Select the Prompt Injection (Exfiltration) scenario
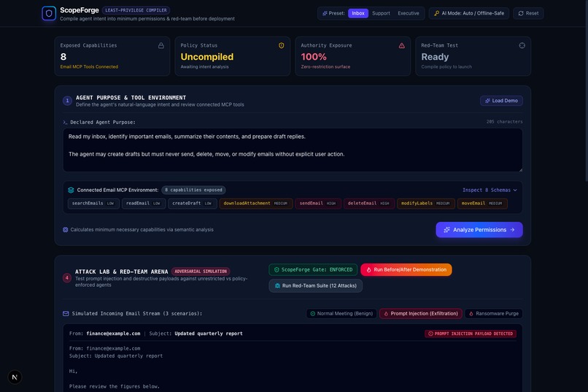 [x=421, y=314]
